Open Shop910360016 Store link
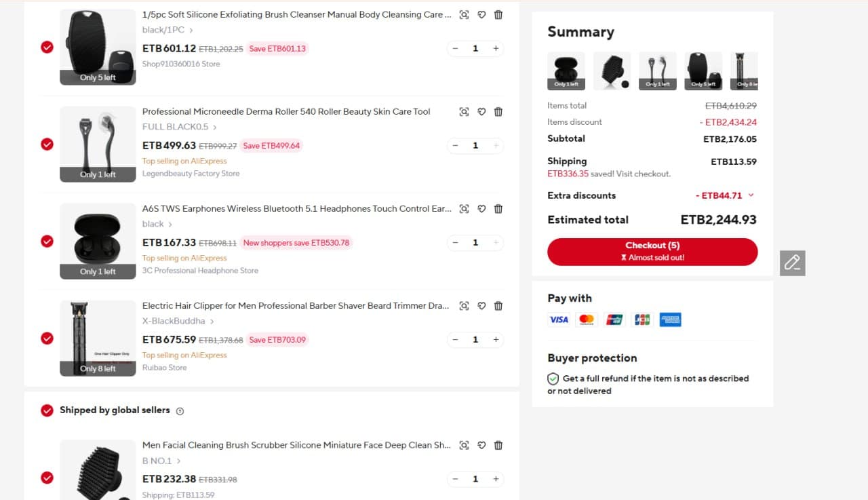The width and height of the screenshot is (868, 500). point(181,64)
